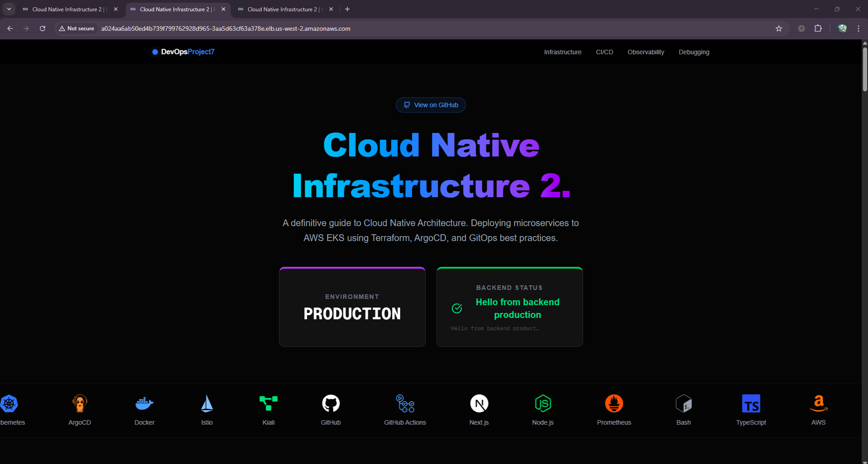The image size is (868, 464).
Task: Click the Istio sailboat icon
Action: click(207, 403)
